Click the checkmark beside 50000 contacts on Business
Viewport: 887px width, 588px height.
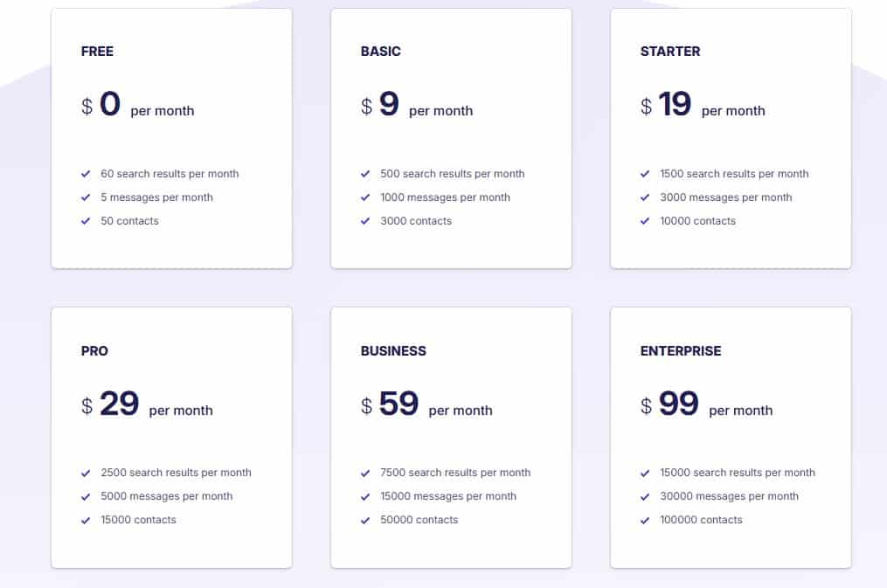click(366, 520)
